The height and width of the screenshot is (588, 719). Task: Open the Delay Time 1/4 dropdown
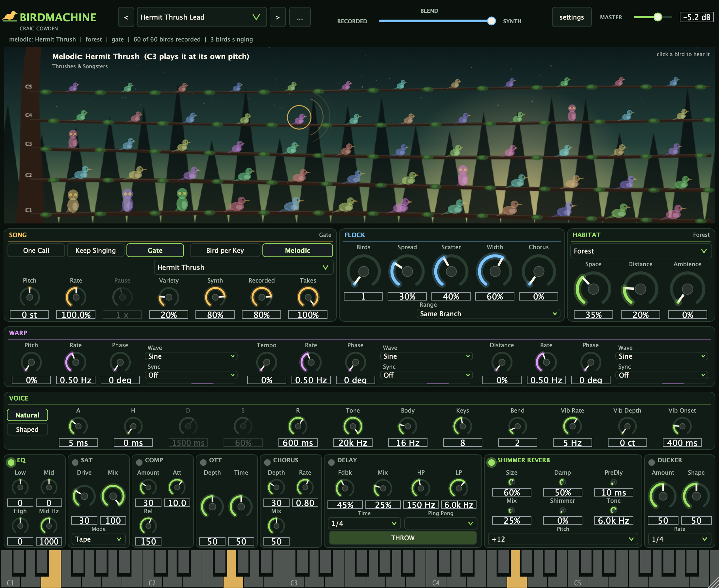[x=364, y=523]
